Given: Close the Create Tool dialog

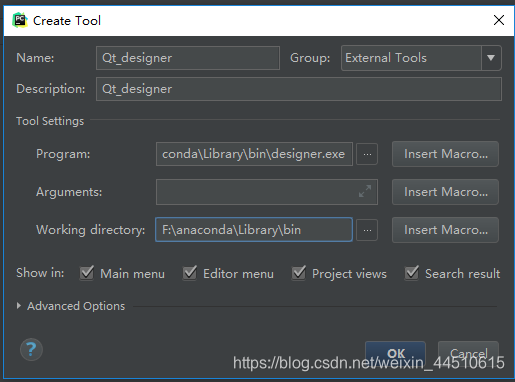Looking at the screenshot, I should 499,20.
